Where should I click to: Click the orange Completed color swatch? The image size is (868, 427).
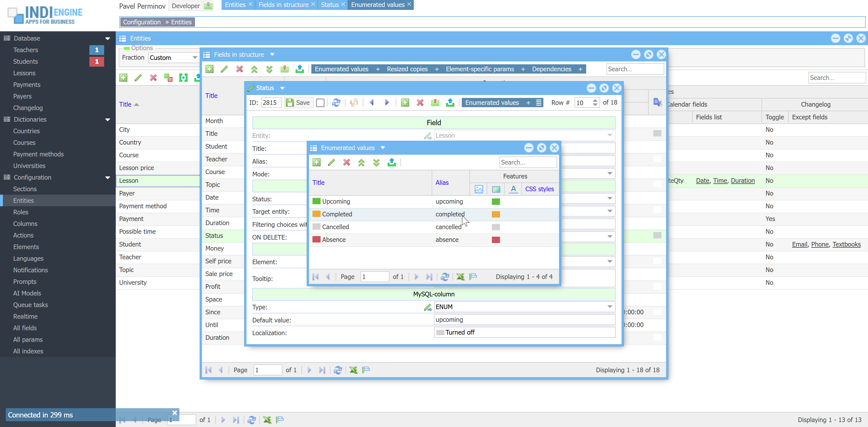(x=496, y=214)
